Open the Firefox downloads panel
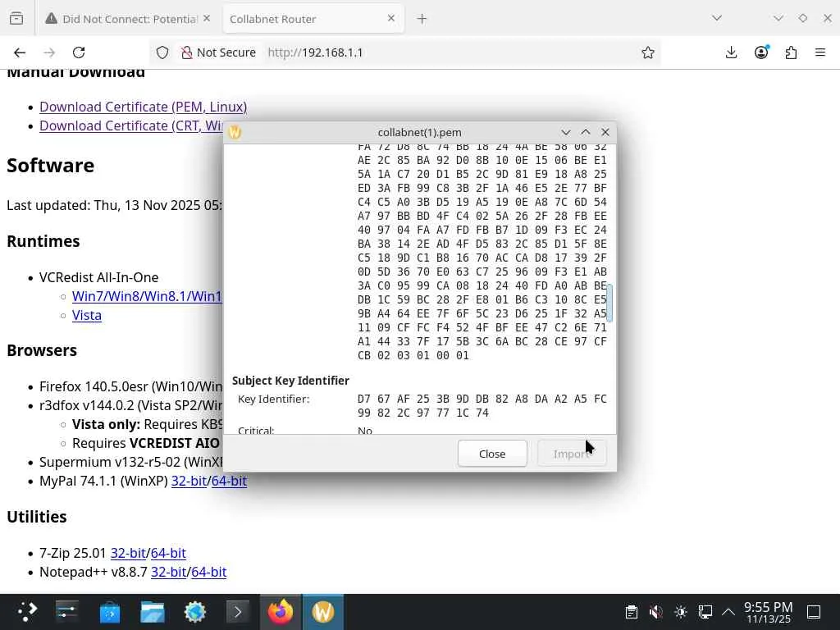 [731, 52]
